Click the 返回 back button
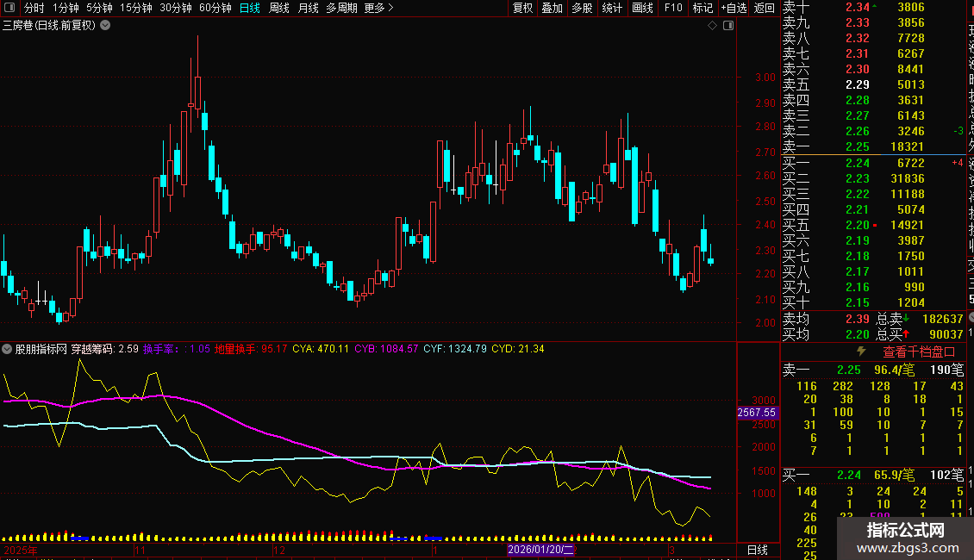The height and width of the screenshot is (560, 974). pyautogui.click(x=764, y=8)
